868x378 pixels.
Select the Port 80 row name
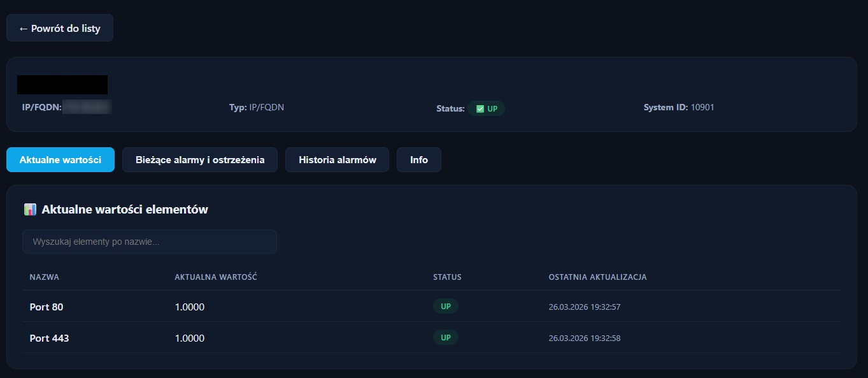(x=46, y=307)
